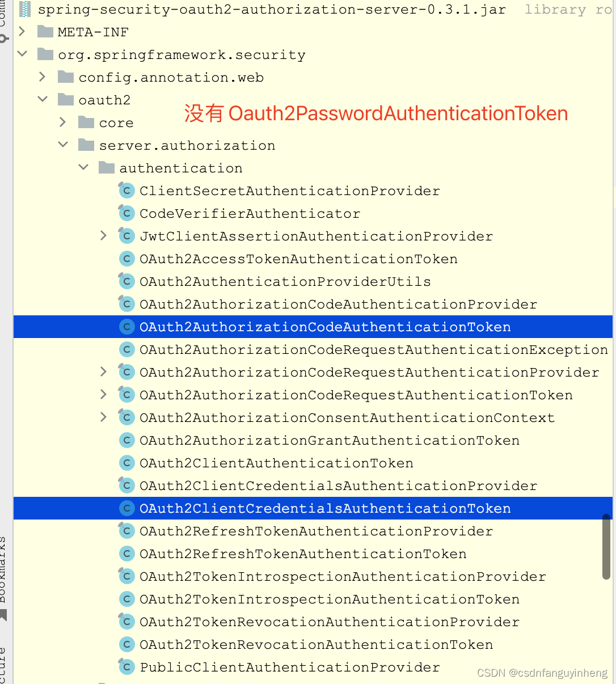Click the org.springframework.security folder icon

[45, 54]
